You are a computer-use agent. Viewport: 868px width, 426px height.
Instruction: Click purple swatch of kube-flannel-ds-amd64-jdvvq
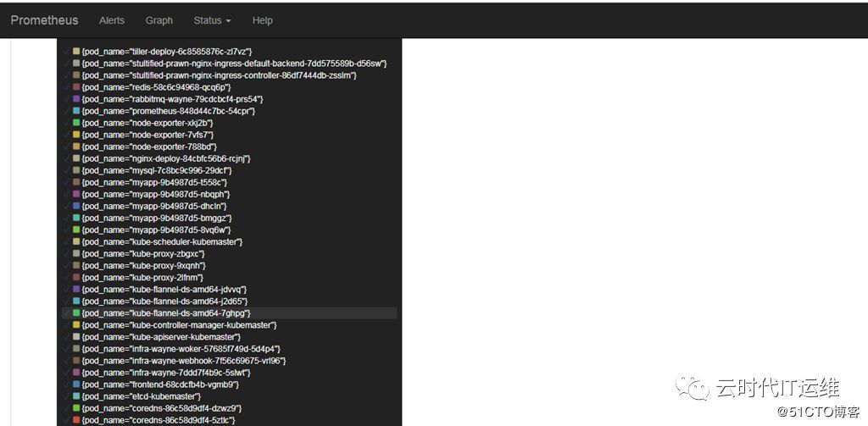pos(76,290)
